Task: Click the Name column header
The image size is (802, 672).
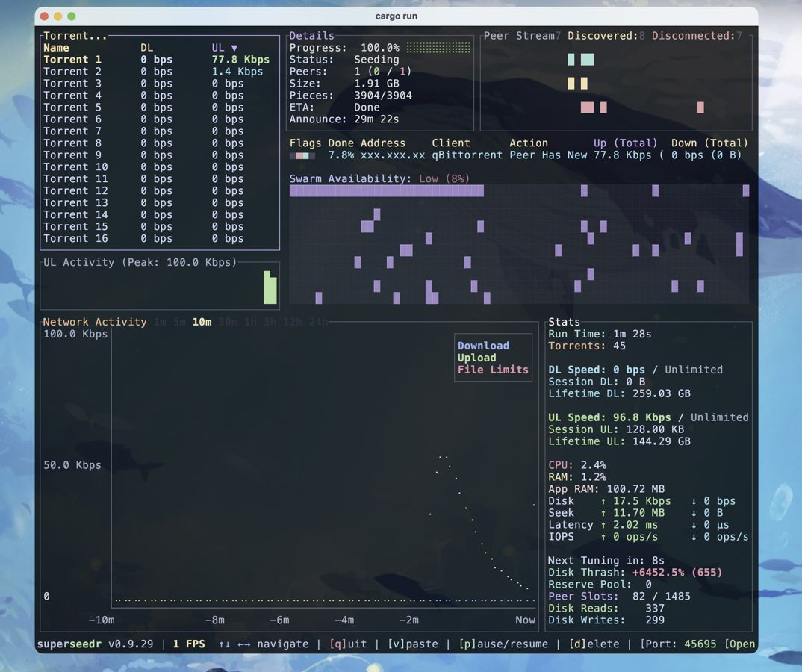Action: pos(56,48)
